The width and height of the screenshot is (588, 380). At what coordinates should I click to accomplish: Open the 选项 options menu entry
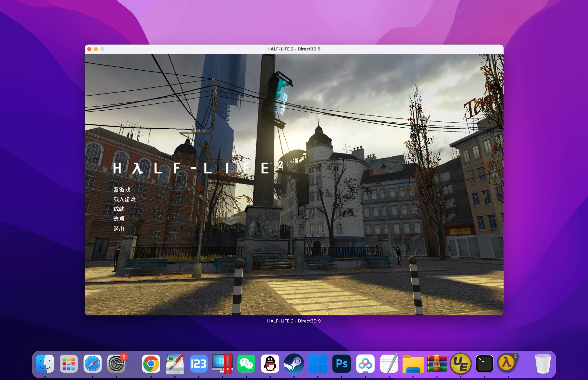119,219
